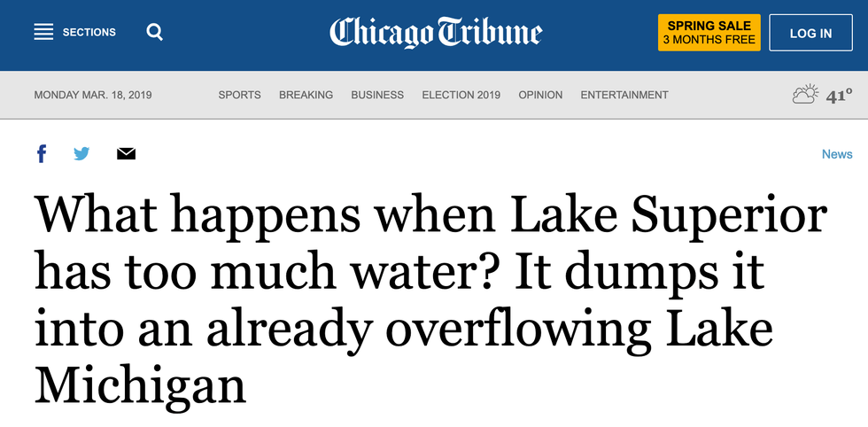This screenshot has width=868, height=427.
Task: Click the Monday Mar. 18, 2019 date
Action: pyautogui.click(x=93, y=95)
